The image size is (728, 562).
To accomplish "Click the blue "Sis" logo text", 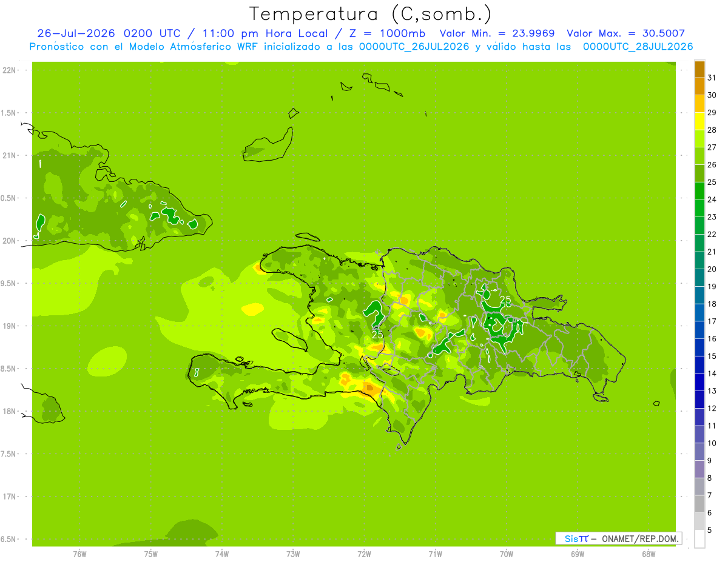I will click(x=571, y=538).
